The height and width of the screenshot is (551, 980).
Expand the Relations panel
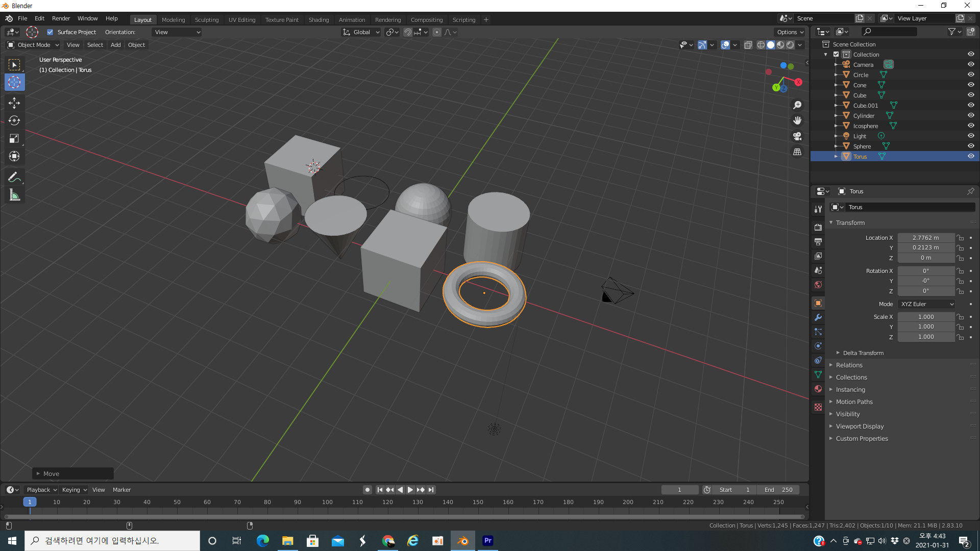coord(849,365)
